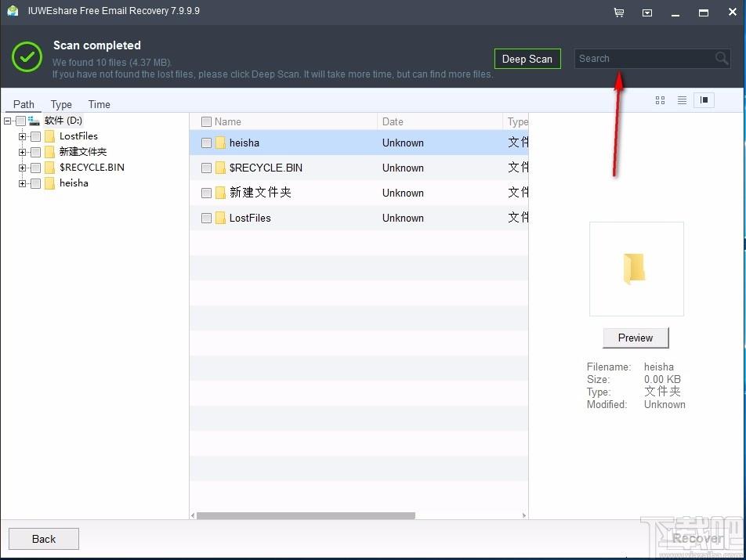Check the $RECYCLE.BIN row checkbox in list

[x=206, y=168]
